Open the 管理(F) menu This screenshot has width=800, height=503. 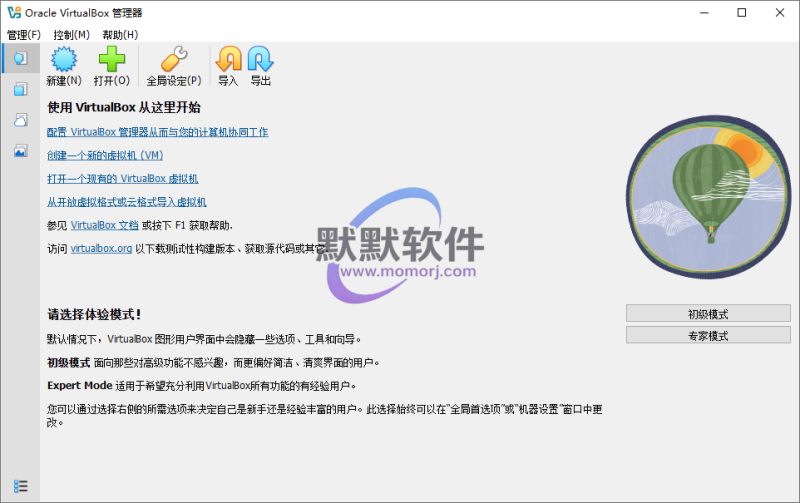[x=23, y=35]
